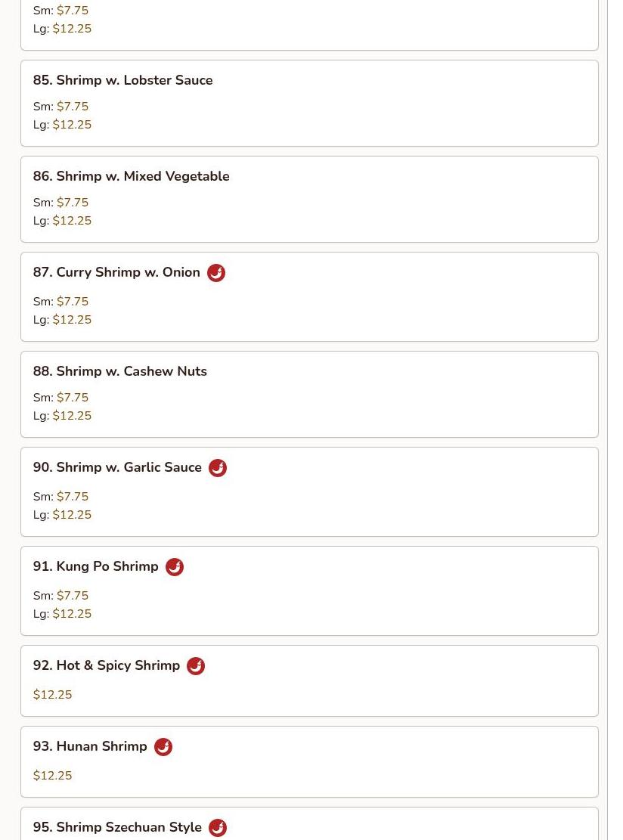
Task: Select 87. Curry Shrimp w. Onion title
Action: (116, 272)
